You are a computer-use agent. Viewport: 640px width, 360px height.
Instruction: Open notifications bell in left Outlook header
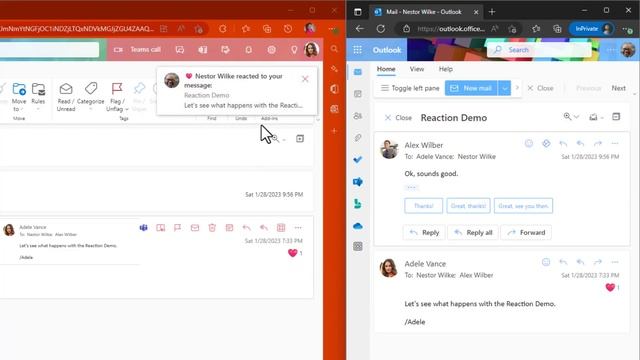249,50
